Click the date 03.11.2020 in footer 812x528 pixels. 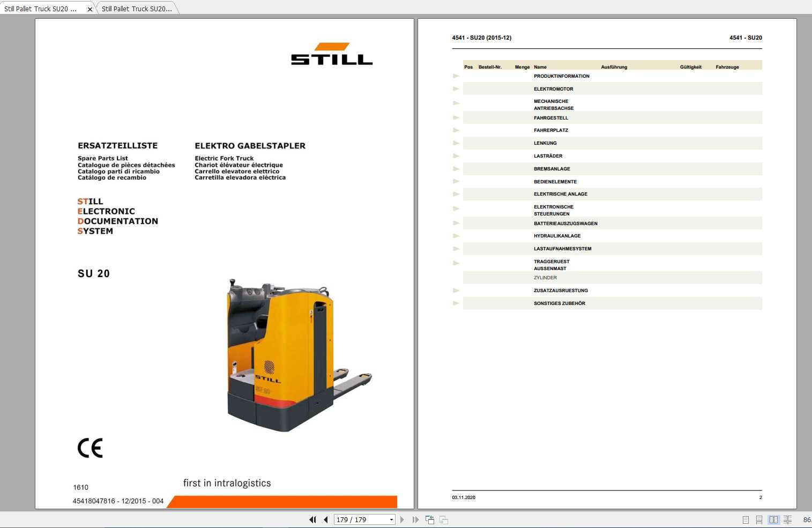[x=464, y=497]
